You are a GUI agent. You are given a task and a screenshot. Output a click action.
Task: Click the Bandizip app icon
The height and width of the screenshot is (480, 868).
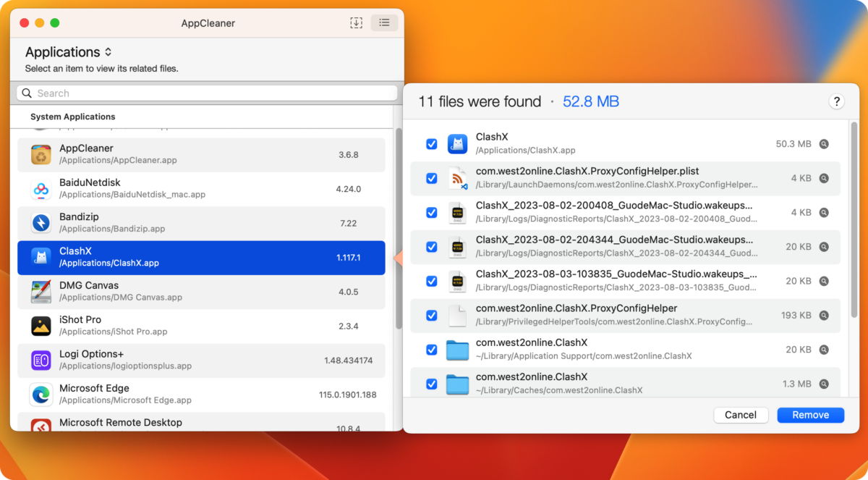(41, 223)
